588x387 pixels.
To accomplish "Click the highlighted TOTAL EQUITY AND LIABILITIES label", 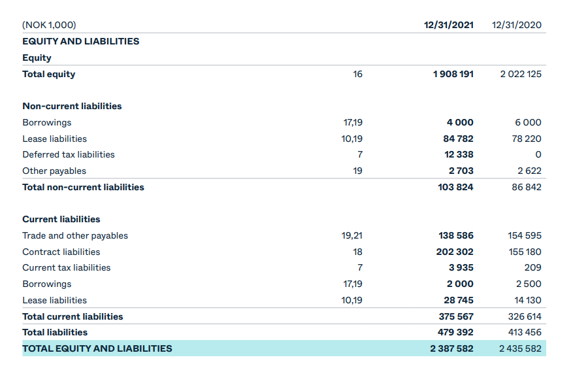I will point(97,348).
